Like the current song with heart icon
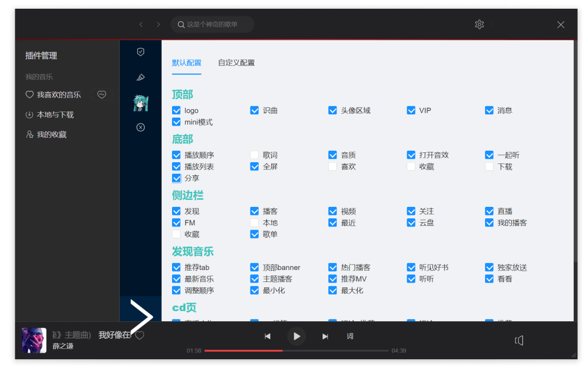Image resolution: width=588 pixels, height=368 pixels. point(140,335)
